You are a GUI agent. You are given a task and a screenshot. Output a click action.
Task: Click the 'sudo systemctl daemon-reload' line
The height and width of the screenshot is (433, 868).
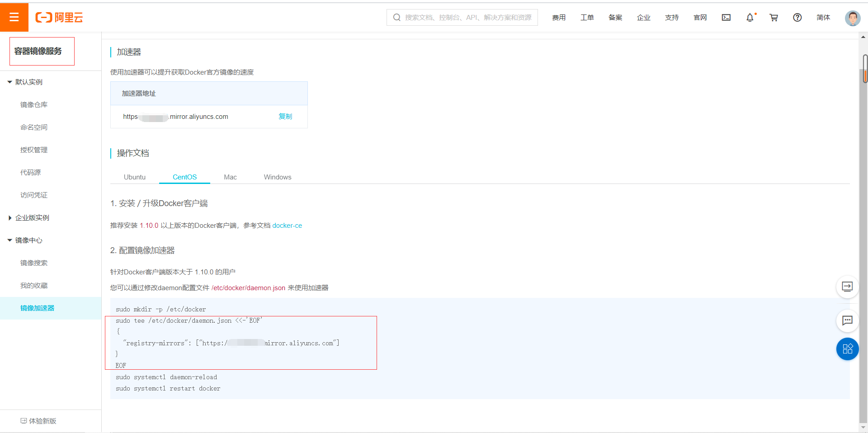pos(166,377)
